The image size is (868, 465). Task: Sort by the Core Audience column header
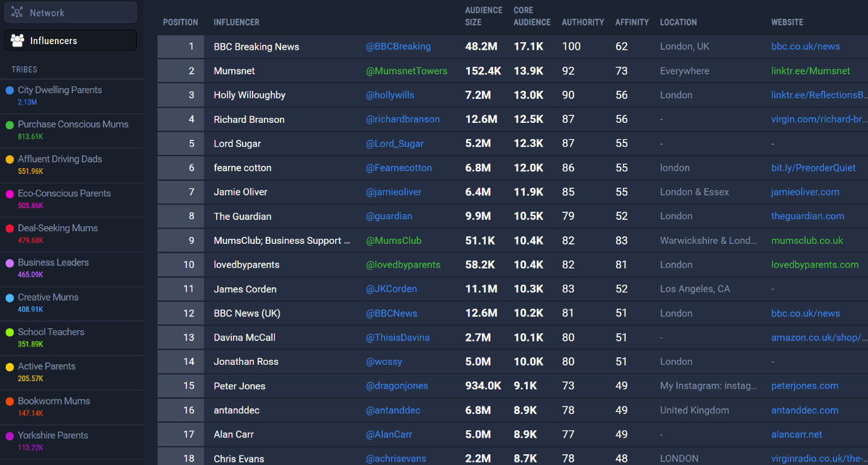tap(532, 16)
